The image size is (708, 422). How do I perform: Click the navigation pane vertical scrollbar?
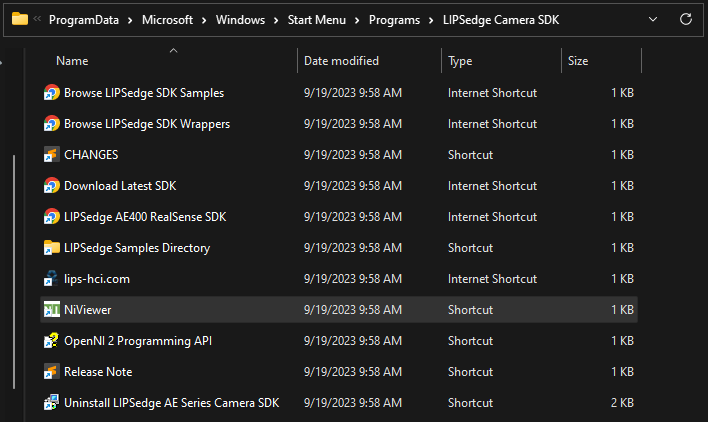click(x=14, y=271)
